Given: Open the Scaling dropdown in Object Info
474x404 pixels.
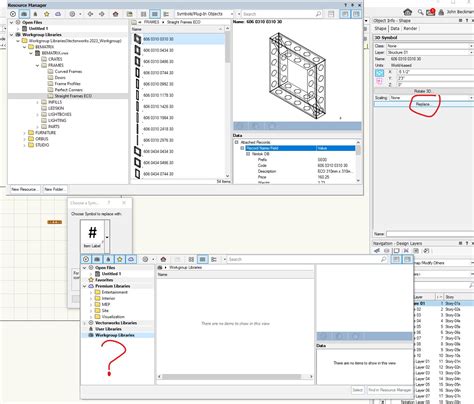Looking at the screenshot, I should pos(431,98).
